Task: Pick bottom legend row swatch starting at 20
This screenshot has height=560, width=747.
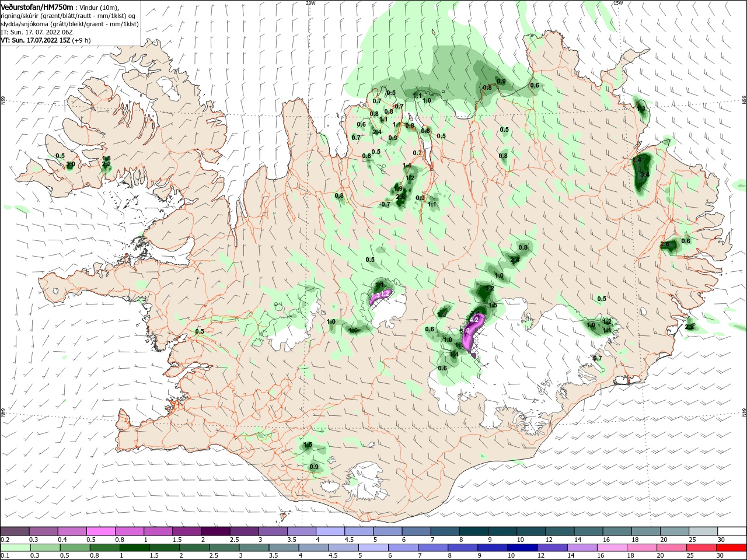Action: click(672, 548)
